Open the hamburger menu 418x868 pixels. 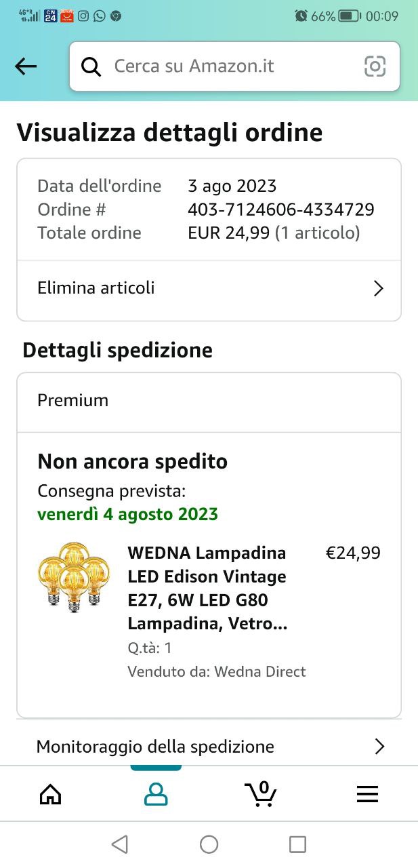point(367,794)
